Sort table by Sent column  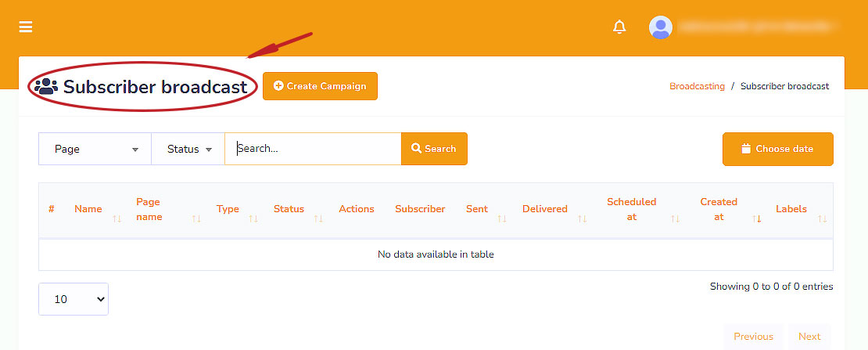coord(477,209)
